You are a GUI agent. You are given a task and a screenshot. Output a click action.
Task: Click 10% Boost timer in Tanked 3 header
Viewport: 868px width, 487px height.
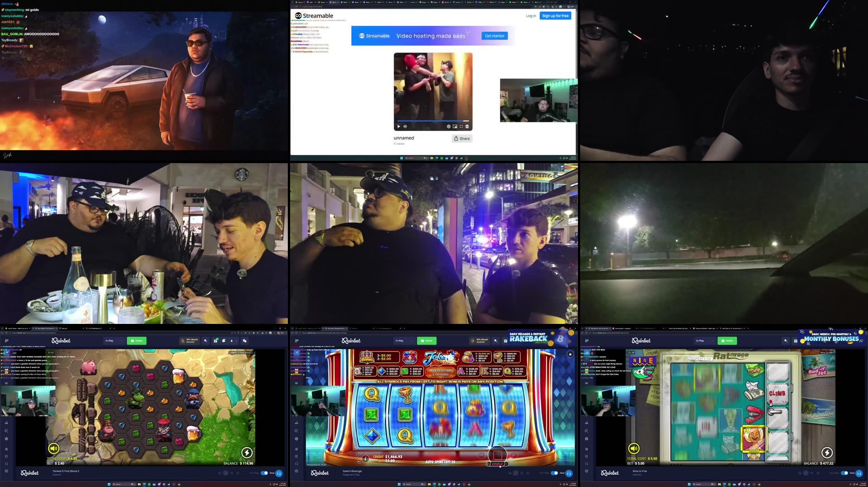[x=189, y=341]
